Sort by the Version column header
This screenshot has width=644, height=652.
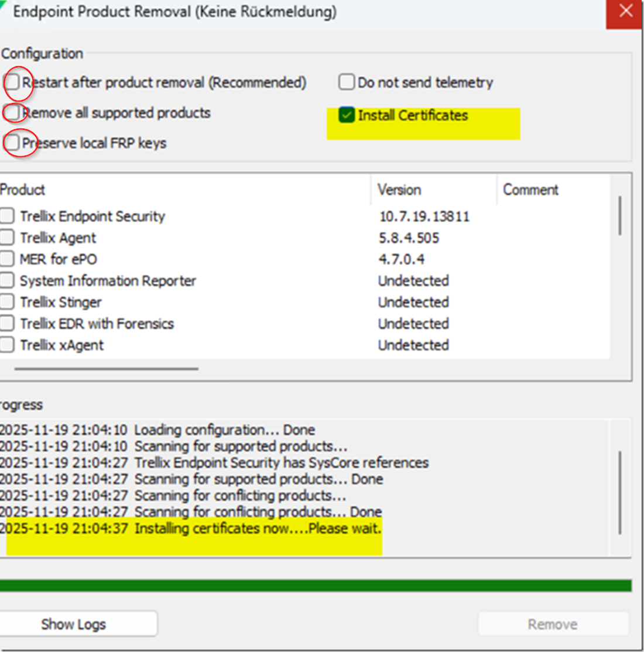399,190
